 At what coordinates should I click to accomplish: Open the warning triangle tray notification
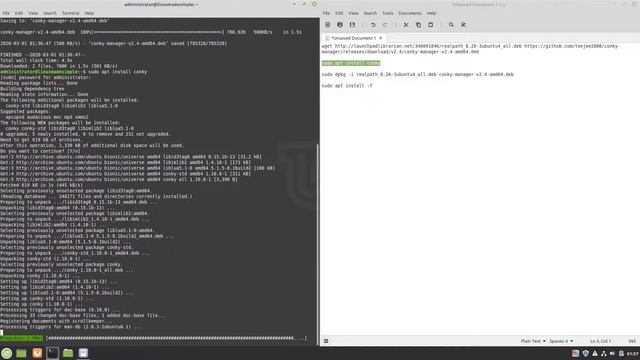595,353
